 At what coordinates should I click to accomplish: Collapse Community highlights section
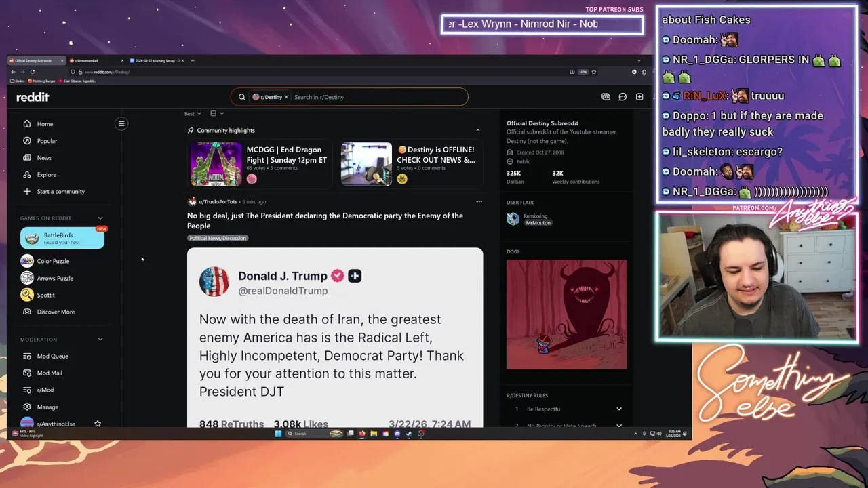477,130
